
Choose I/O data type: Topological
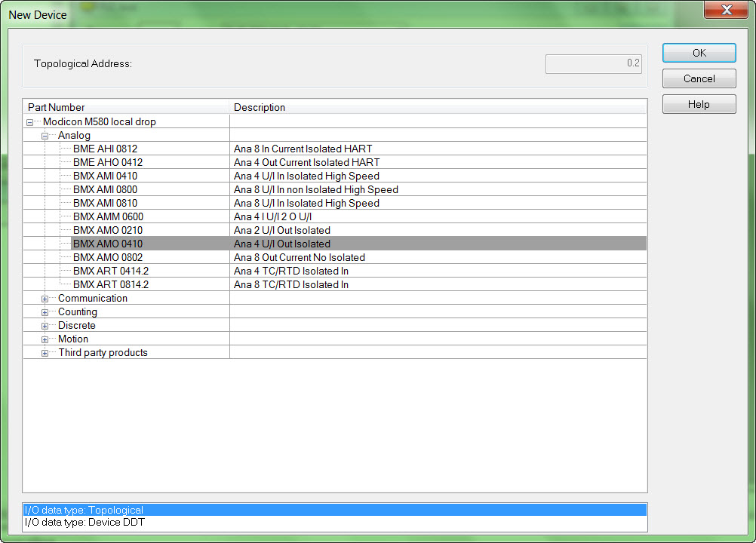click(x=334, y=510)
